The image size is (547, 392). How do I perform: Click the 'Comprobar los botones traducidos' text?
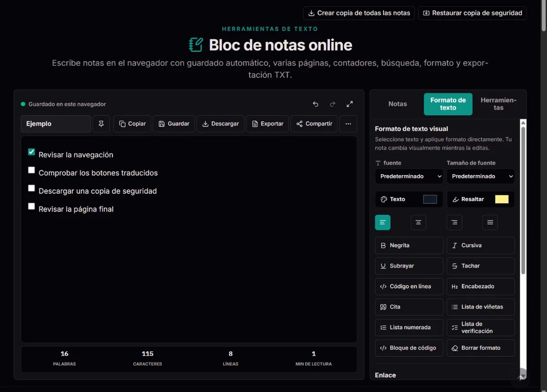pyautogui.click(x=98, y=173)
